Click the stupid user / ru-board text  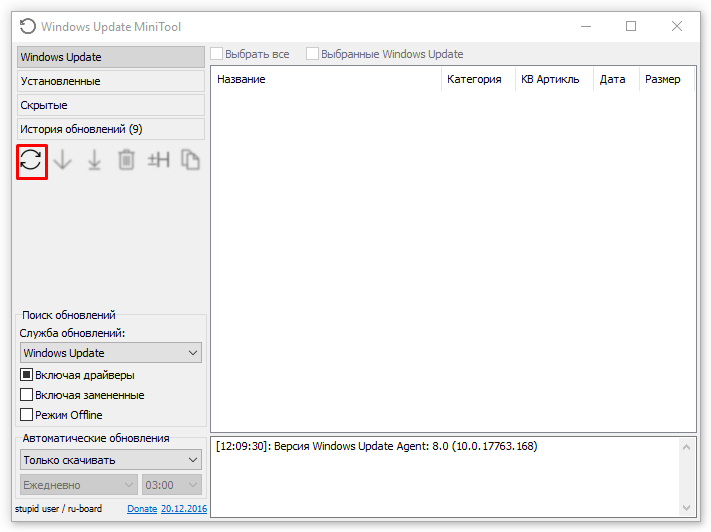[58, 509]
